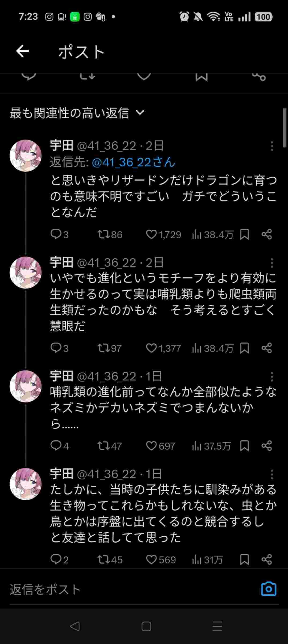Open more options on the first 宇田 reply

click(272, 146)
